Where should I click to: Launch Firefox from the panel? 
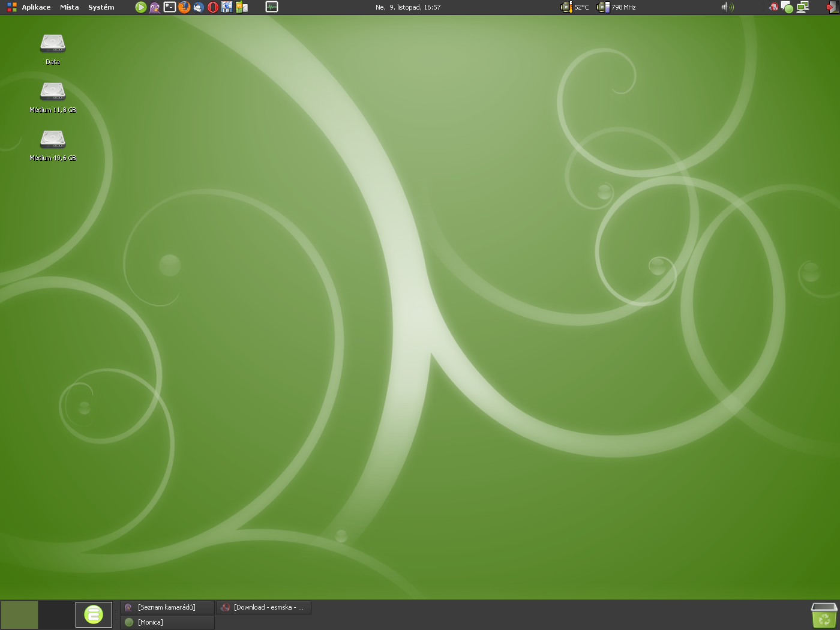pos(184,7)
